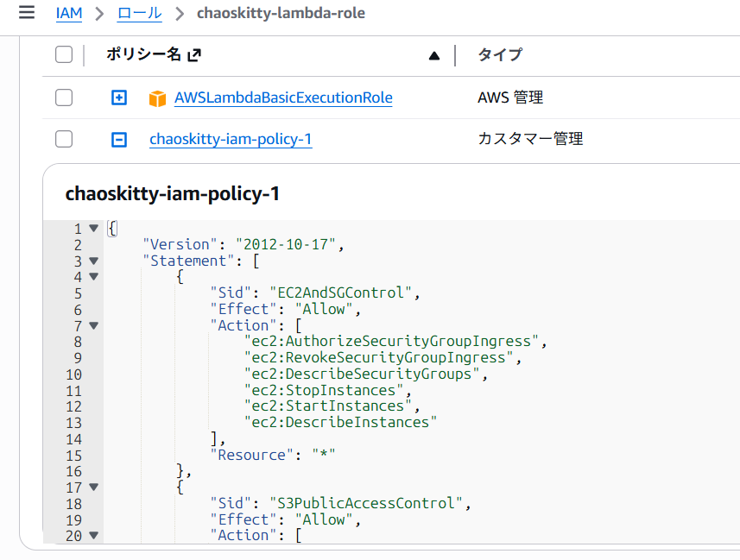Fold the S3 statement object at line 17

coord(94,488)
